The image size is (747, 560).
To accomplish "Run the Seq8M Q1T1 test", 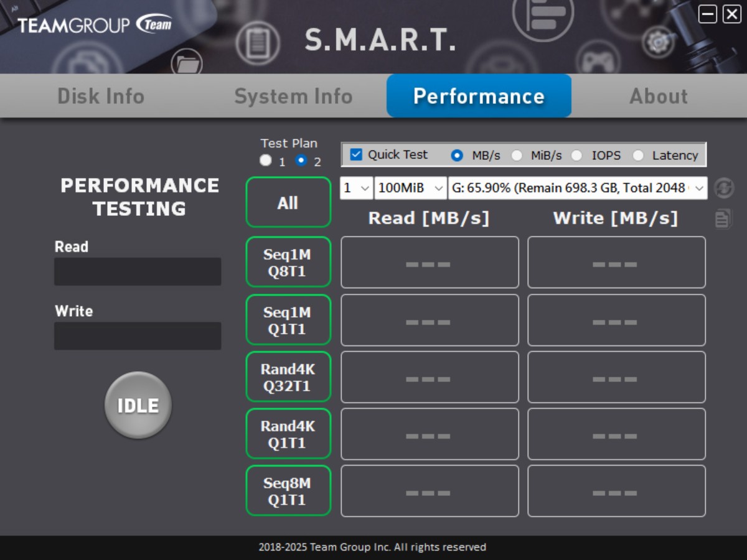I will (x=288, y=491).
